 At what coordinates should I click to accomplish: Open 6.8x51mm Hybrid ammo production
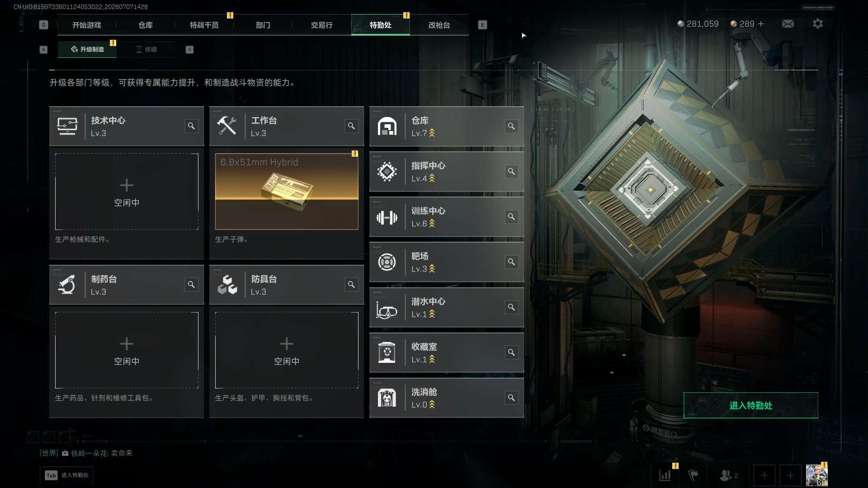coord(287,192)
